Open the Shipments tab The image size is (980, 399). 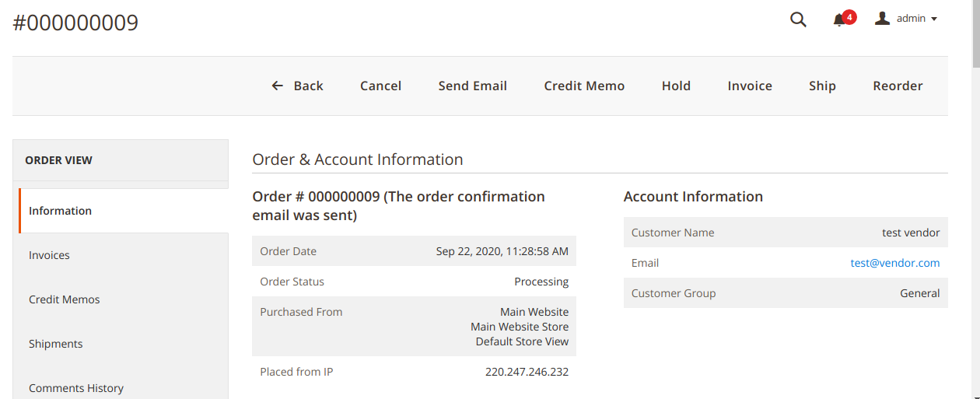tap(55, 344)
